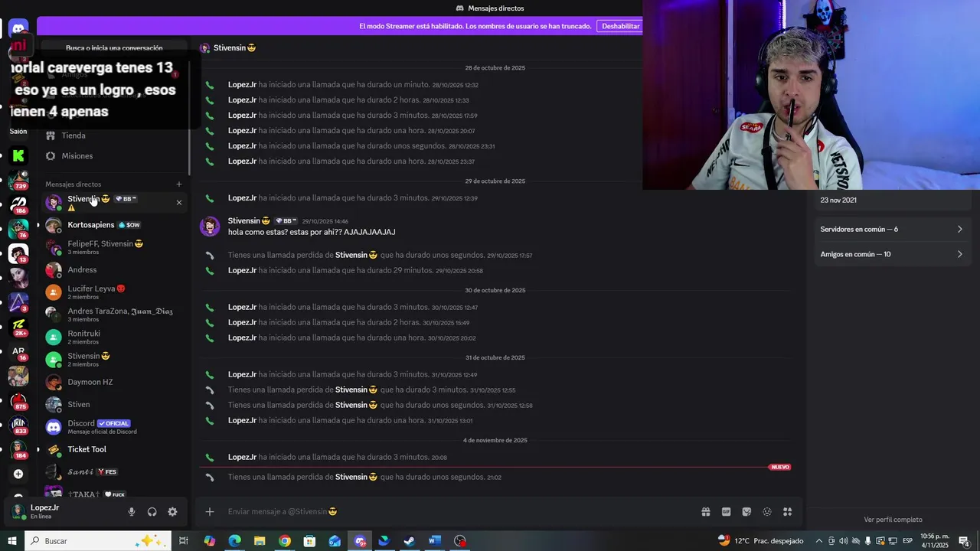
Task: Add a server with plus icon
Action: [18, 474]
